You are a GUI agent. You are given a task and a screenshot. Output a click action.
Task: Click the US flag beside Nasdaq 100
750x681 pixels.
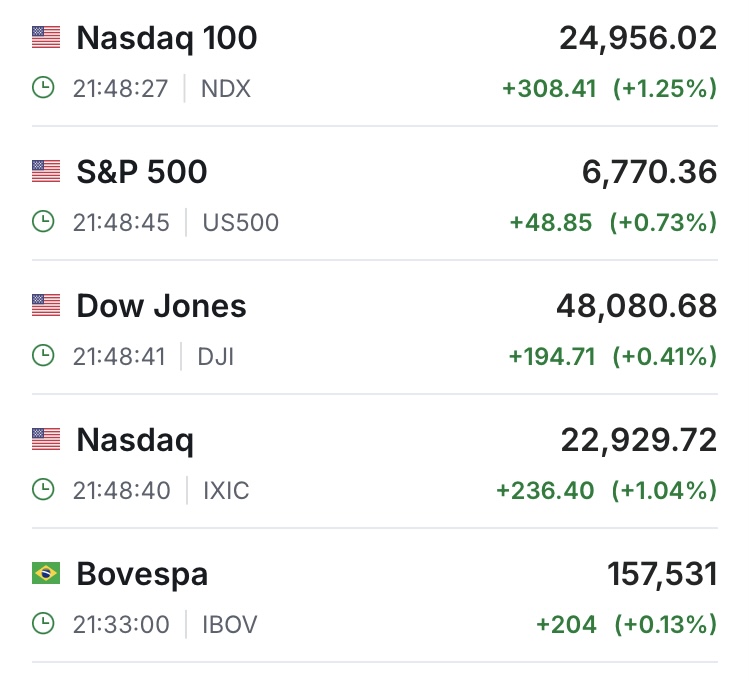(x=46, y=38)
